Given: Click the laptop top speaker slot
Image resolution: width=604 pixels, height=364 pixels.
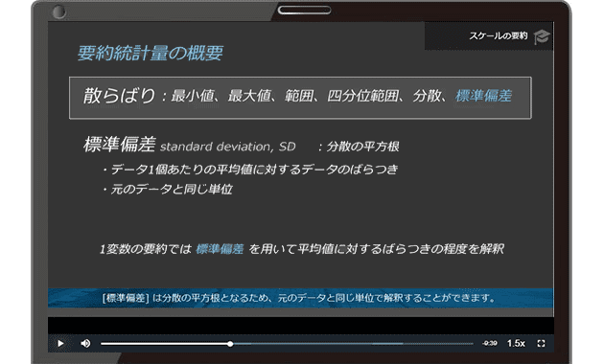Looking at the screenshot, I should (x=304, y=11).
